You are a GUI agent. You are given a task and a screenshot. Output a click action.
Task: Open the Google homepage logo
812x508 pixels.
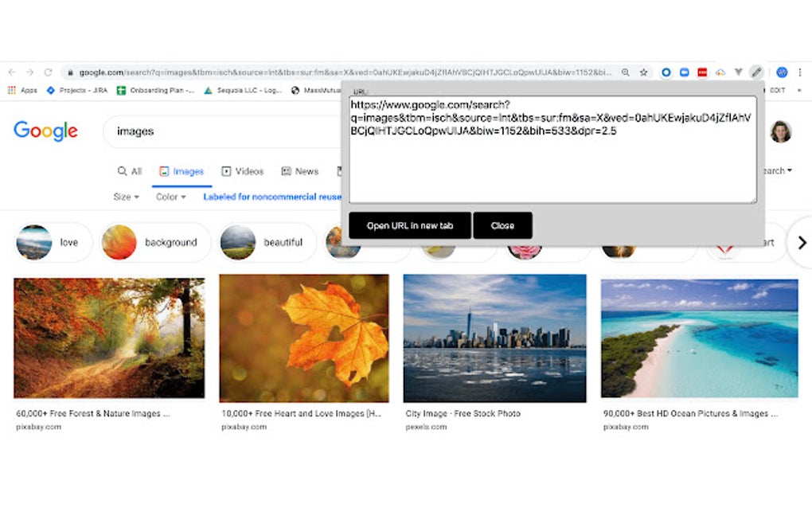(x=45, y=131)
